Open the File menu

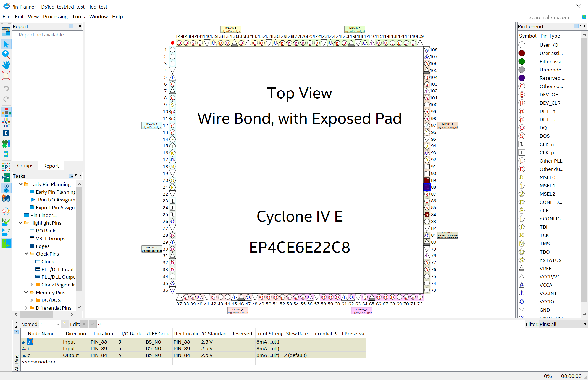tap(6, 17)
